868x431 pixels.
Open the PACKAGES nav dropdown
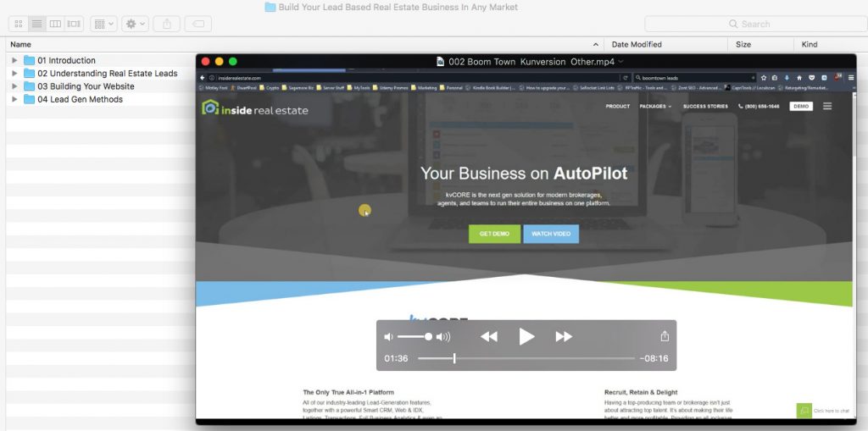tap(655, 106)
